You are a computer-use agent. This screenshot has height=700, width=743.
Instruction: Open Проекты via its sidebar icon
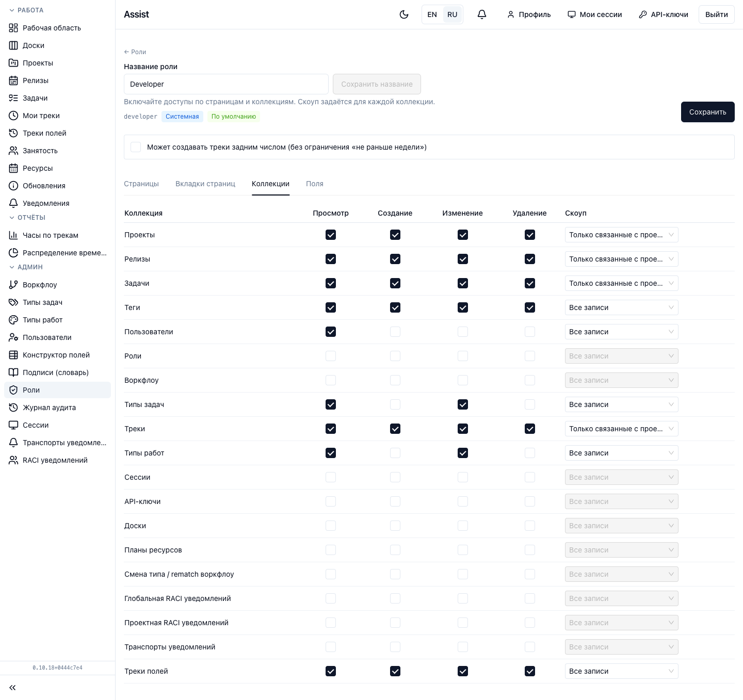tap(13, 63)
